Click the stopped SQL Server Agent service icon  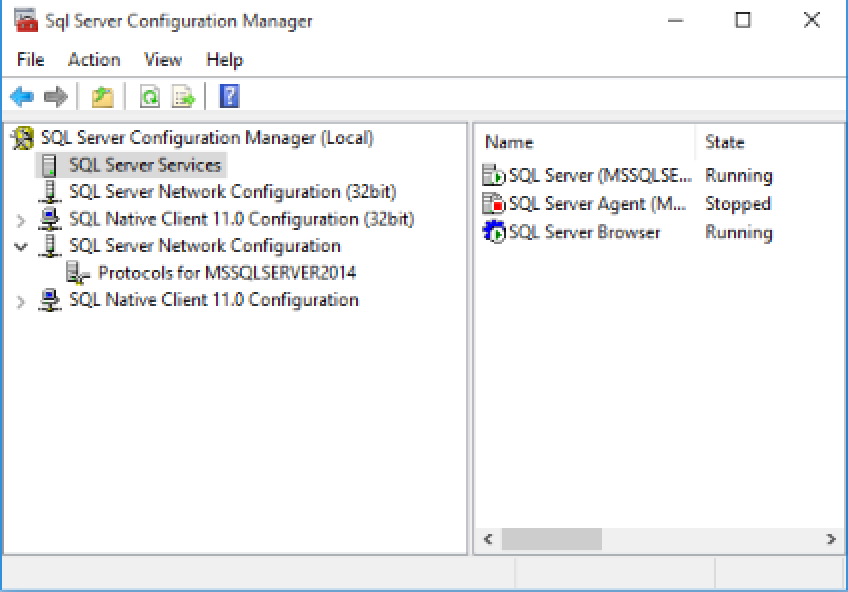coord(493,204)
